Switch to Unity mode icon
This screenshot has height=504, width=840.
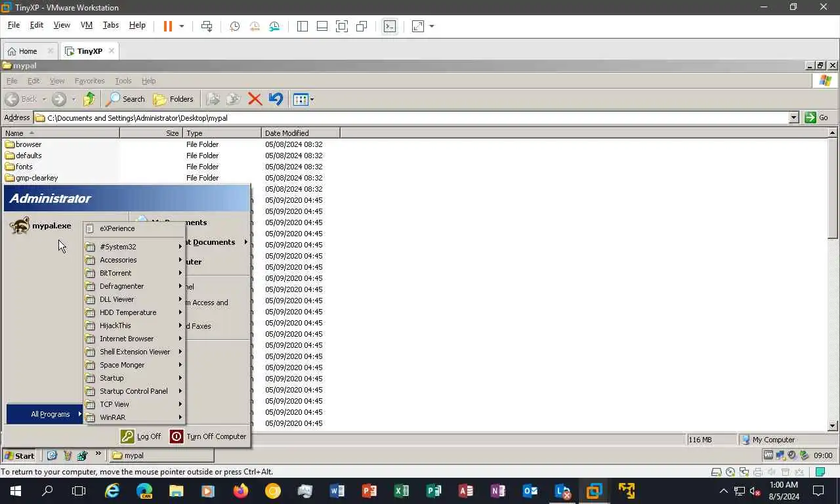pos(362,26)
